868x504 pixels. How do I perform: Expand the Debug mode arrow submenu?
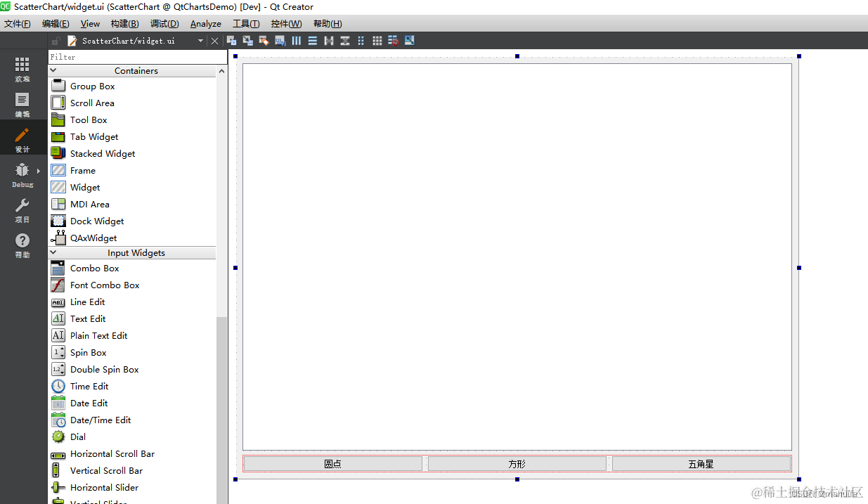coord(39,170)
